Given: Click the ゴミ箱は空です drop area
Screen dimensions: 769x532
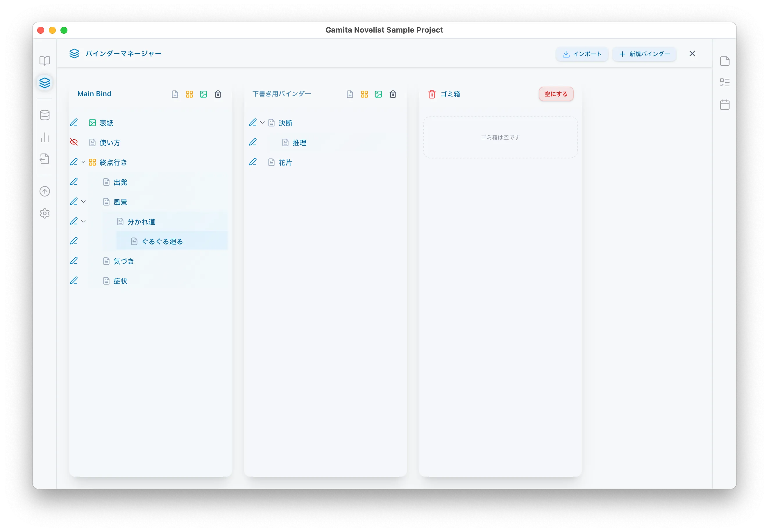Looking at the screenshot, I should (500, 137).
